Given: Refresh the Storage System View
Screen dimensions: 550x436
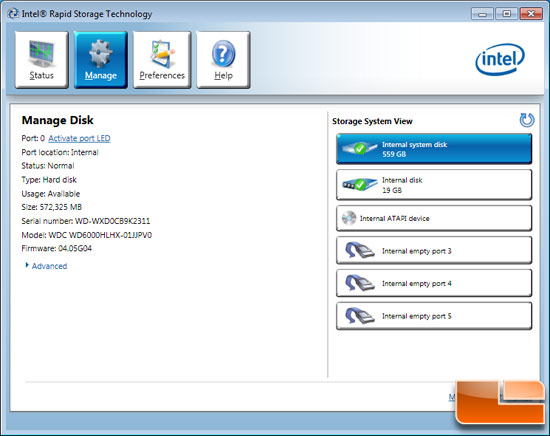Looking at the screenshot, I should coord(527,120).
